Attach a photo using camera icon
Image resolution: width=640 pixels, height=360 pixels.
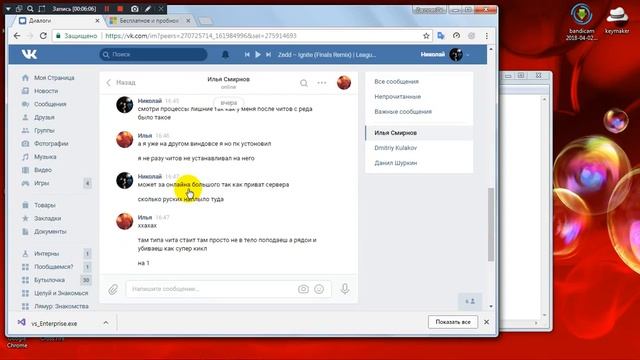click(x=303, y=289)
